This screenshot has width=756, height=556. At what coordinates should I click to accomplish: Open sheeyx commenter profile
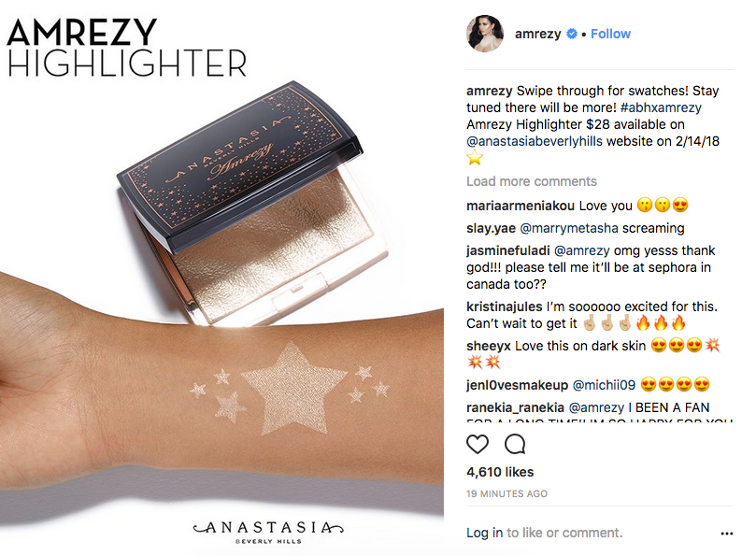(x=489, y=347)
